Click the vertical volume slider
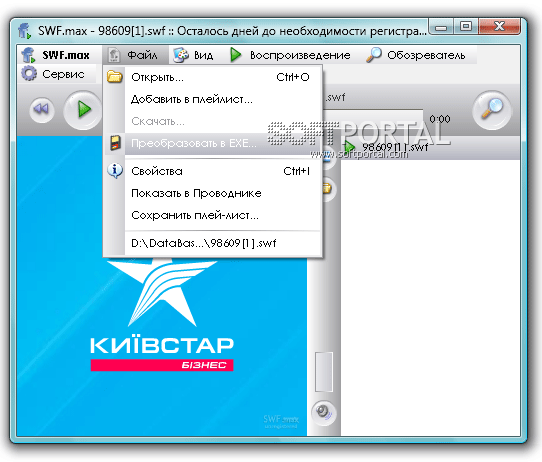542x462 pixels. 324,372
